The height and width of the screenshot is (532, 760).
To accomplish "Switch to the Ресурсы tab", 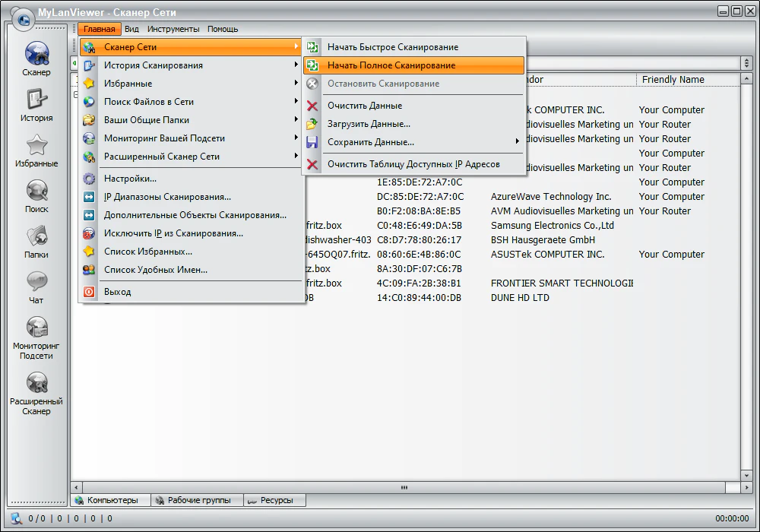I will coord(275,500).
